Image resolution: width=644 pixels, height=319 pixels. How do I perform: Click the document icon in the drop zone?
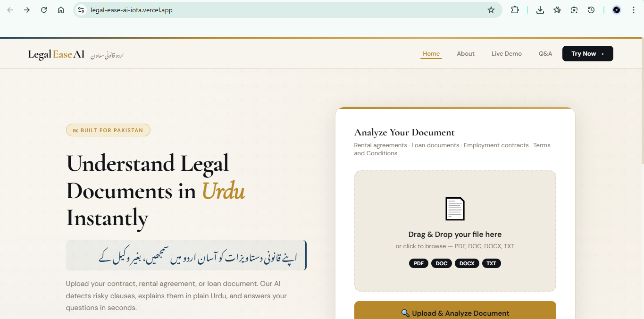tap(455, 208)
